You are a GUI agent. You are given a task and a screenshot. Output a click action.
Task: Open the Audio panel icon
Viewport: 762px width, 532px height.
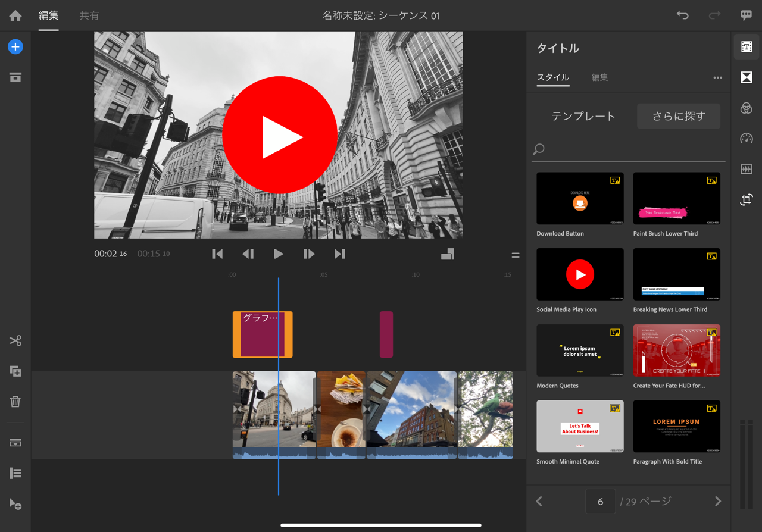(746, 169)
